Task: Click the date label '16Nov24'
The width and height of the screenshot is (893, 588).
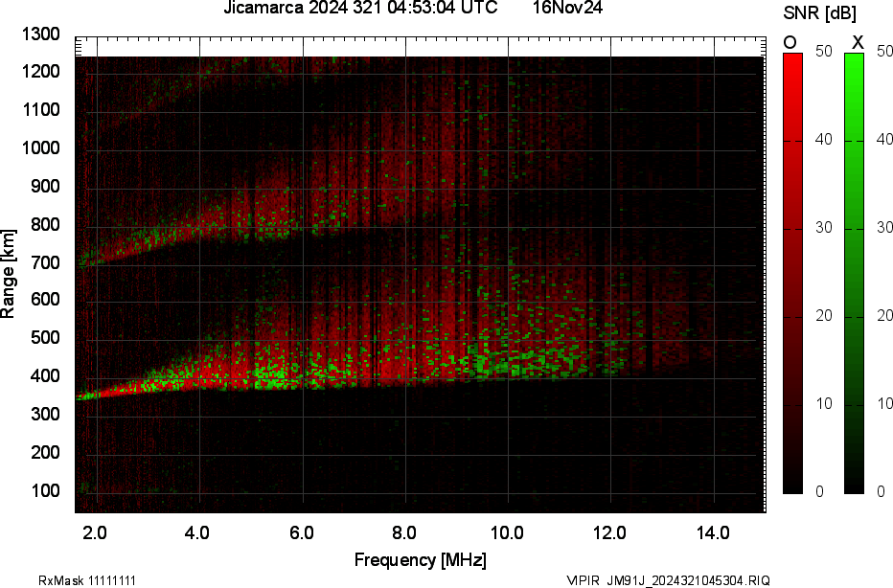Action: point(567,8)
